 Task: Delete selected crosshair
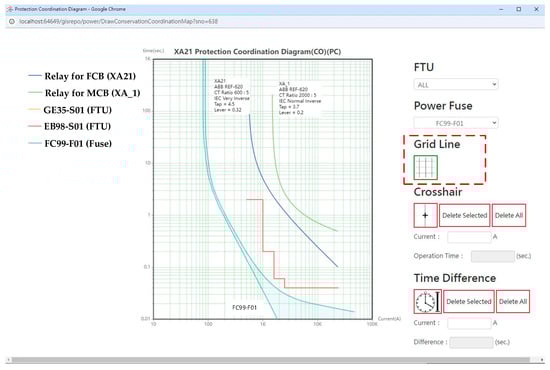464,215
